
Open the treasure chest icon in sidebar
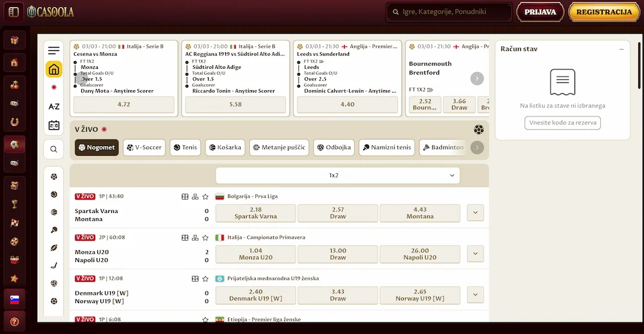point(14,185)
